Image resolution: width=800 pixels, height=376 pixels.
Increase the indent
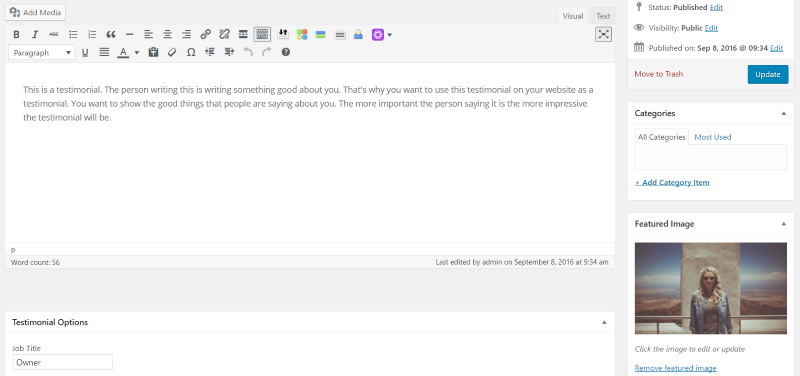[229, 52]
